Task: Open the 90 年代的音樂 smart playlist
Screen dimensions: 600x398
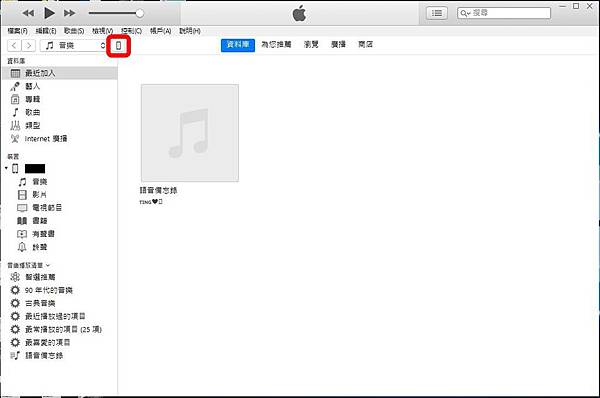Action: click(x=49, y=290)
